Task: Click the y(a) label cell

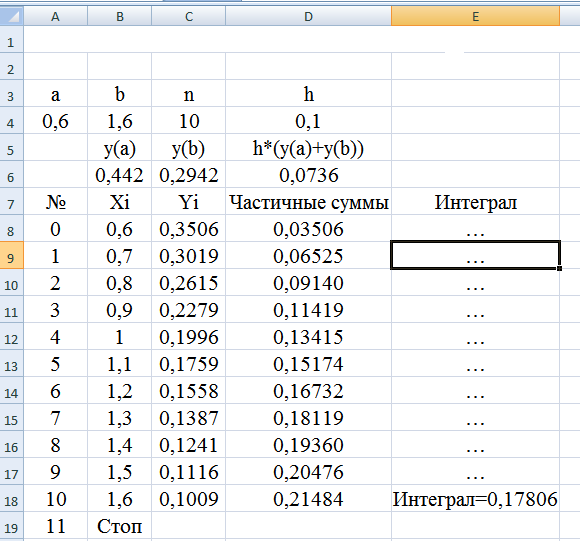Action: coord(119,148)
